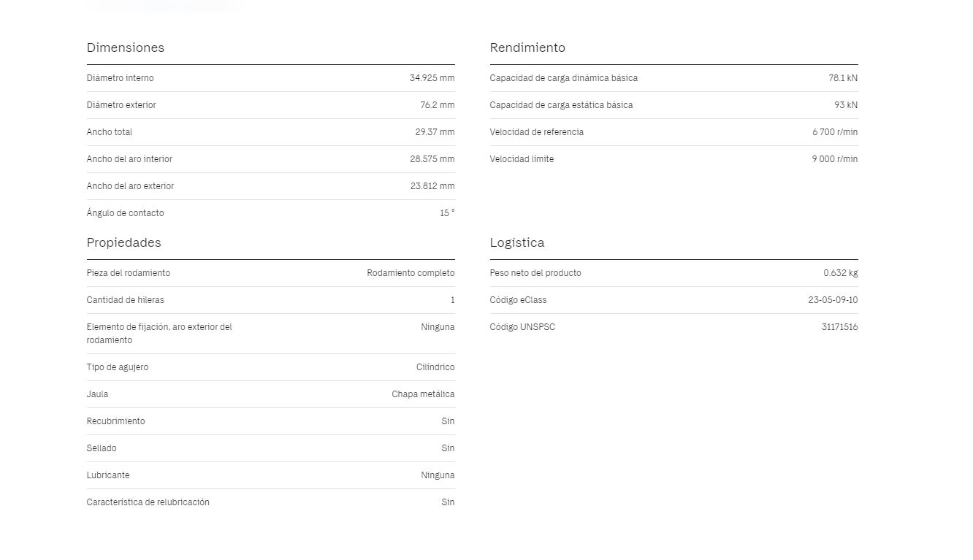This screenshot has height=560, width=973.
Task: Click the Chapa metálica cage value
Action: tap(423, 394)
